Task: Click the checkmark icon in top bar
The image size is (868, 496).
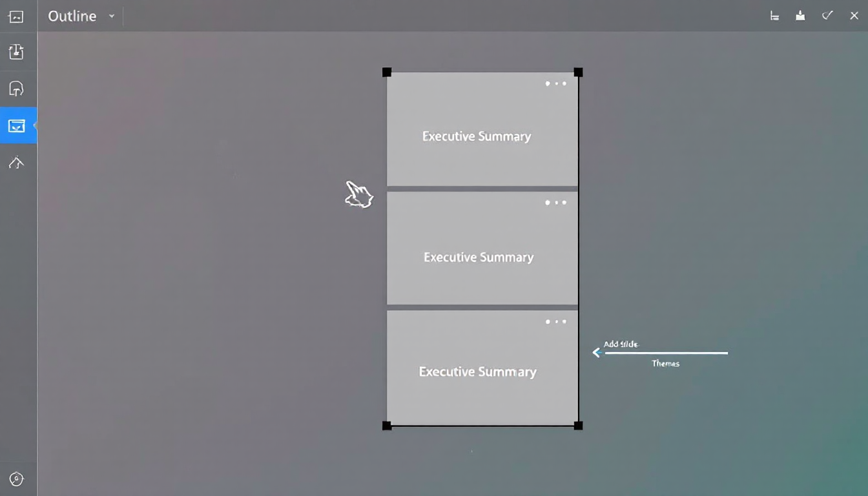Action: (827, 15)
